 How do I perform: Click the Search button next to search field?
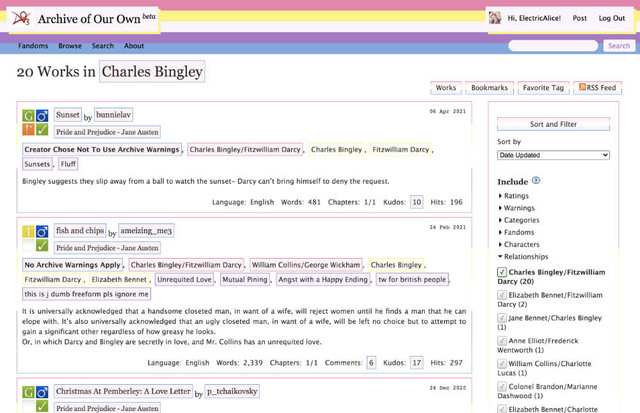tap(619, 46)
